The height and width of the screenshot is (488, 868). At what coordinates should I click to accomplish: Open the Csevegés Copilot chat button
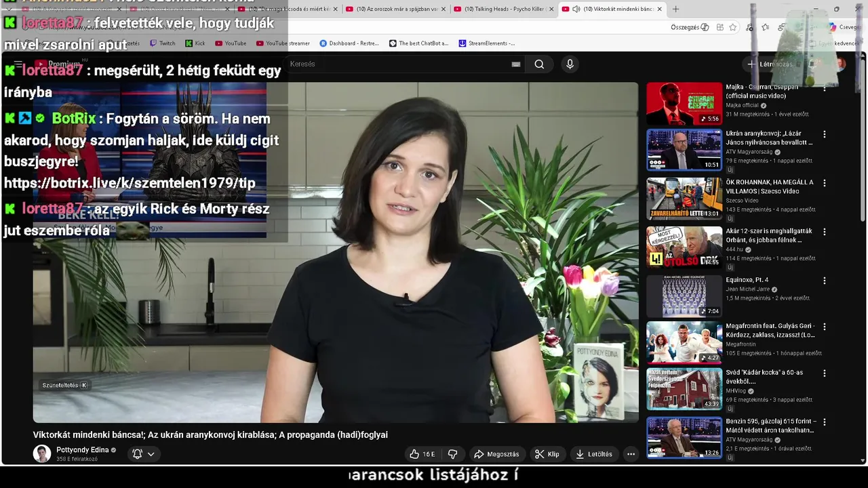coord(844,27)
